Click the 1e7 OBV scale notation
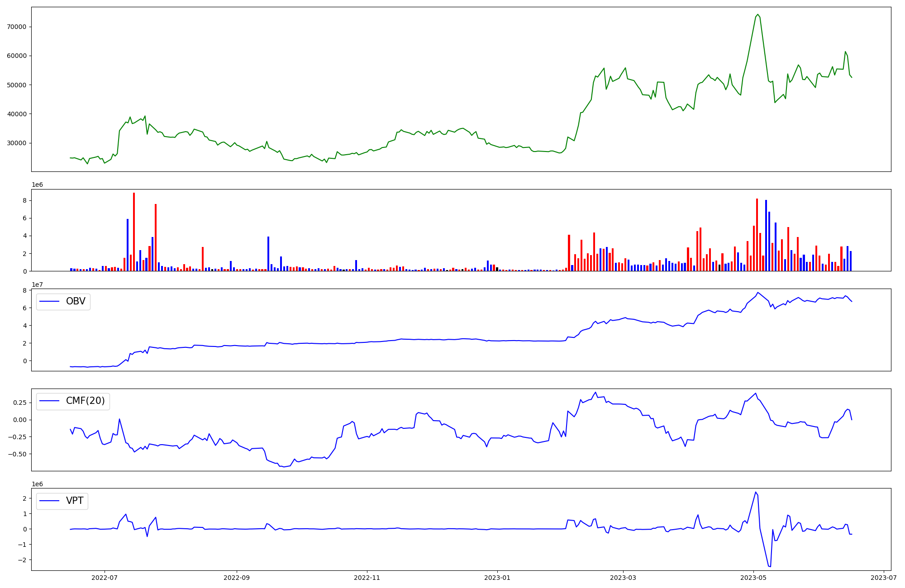Viewport: 905px width, 588px height. click(x=37, y=285)
